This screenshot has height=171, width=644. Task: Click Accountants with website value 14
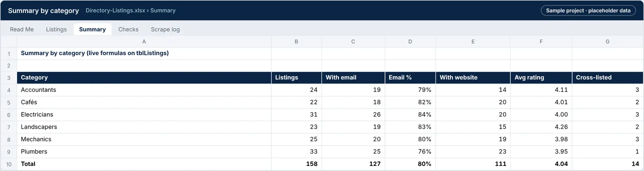pos(473,90)
